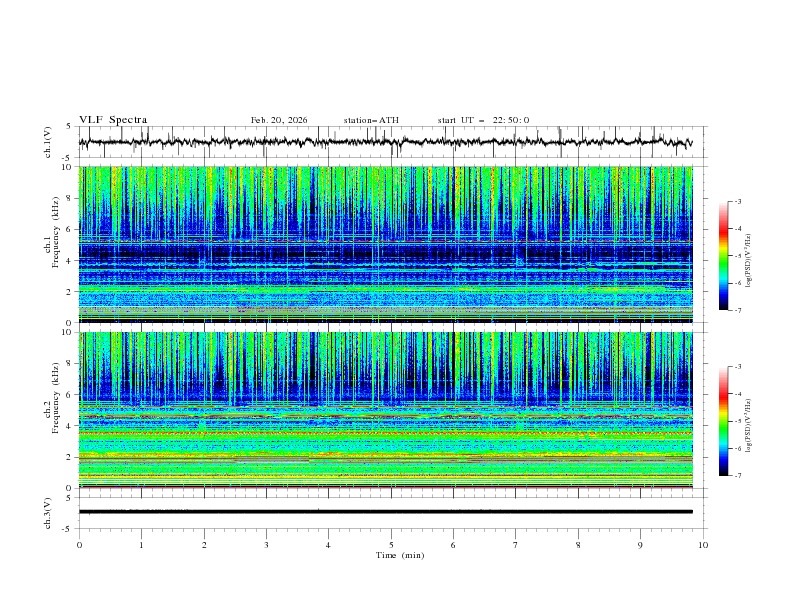This screenshot has width=792, height=612.
Task: Click the time axis tick label '5'
Action: point(391,545)
